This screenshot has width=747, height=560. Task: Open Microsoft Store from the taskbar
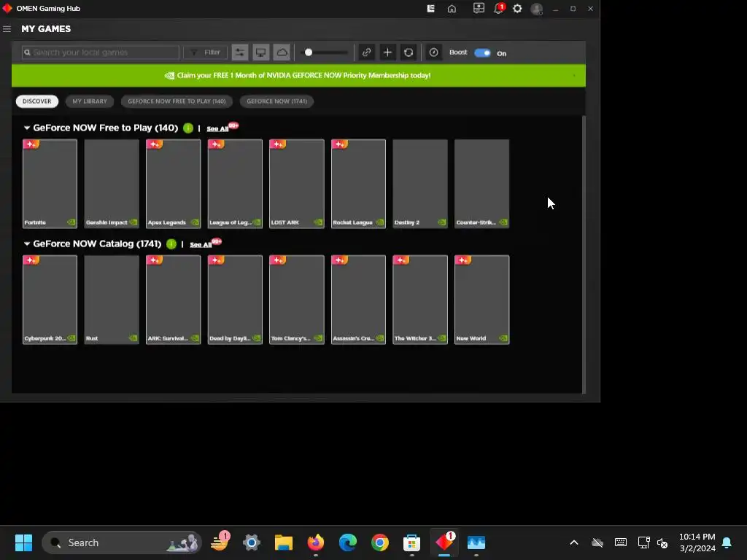pyautogui.click(x=411, y=542)
